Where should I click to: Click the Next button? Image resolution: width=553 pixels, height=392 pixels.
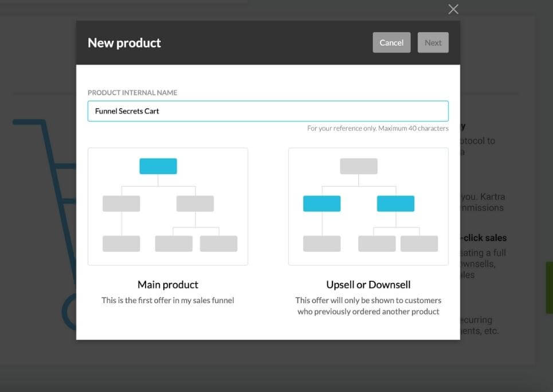pyautogui.click(x=433, y=42)
